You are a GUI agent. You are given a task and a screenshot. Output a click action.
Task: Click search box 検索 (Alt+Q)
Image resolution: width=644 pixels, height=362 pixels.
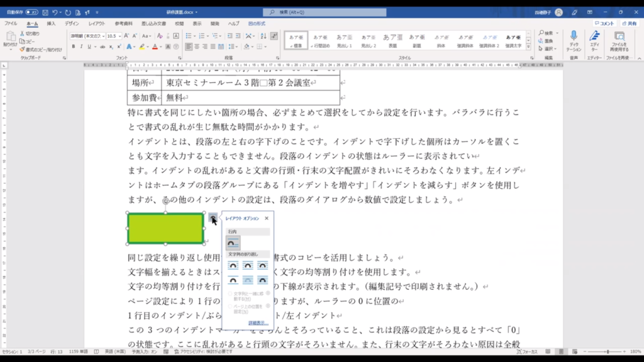(325, 13)
